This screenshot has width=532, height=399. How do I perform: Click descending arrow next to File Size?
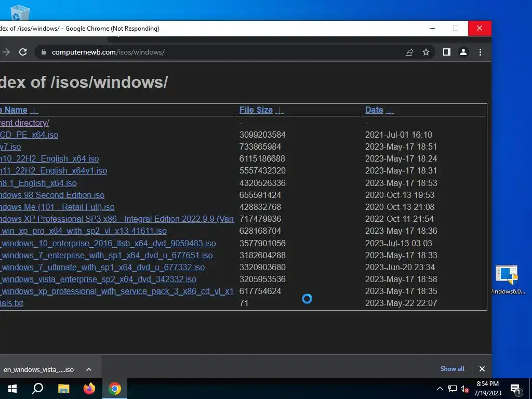[x=279, y=110]
